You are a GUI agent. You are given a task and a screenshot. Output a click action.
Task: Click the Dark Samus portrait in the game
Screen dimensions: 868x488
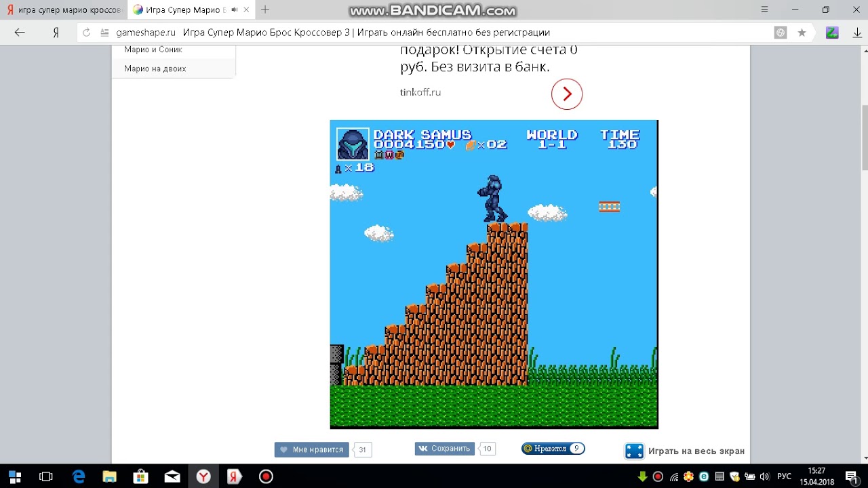click(353, 144)
